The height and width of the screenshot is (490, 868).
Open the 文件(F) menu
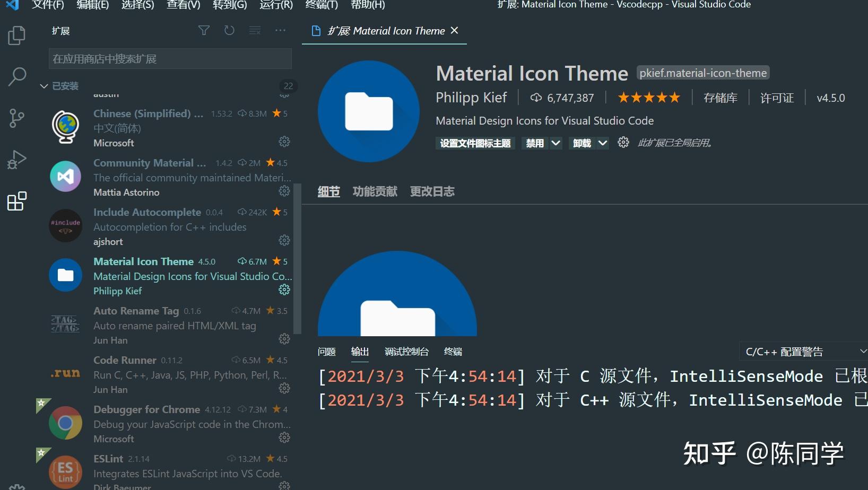(48, 5)
